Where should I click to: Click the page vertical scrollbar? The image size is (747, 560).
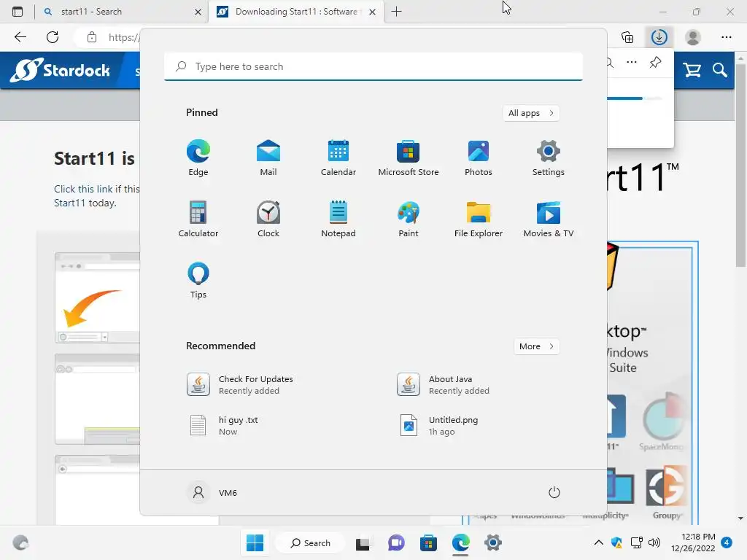click(x=740, y=165)
